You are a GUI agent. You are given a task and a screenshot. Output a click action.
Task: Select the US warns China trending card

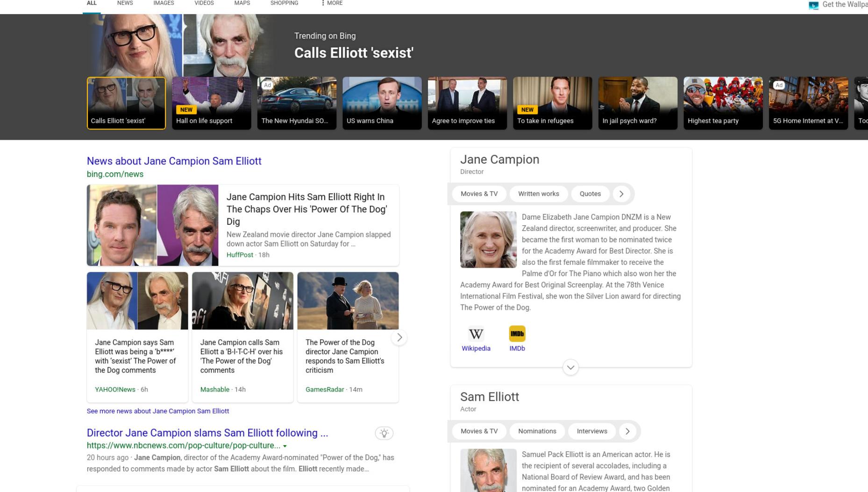[x=382, y=103]
